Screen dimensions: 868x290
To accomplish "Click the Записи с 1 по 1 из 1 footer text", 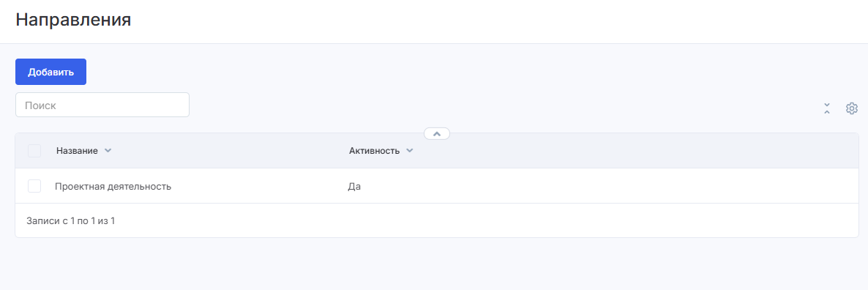I will tap(71, 221).
